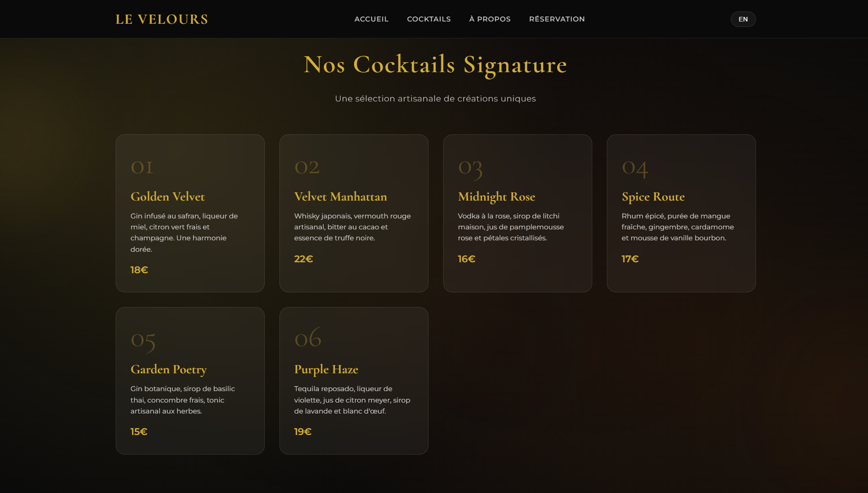This screenshot has width=868, height=493.
Task: Click the Nos Cocktails Signature heading
Action: point(435,64)
